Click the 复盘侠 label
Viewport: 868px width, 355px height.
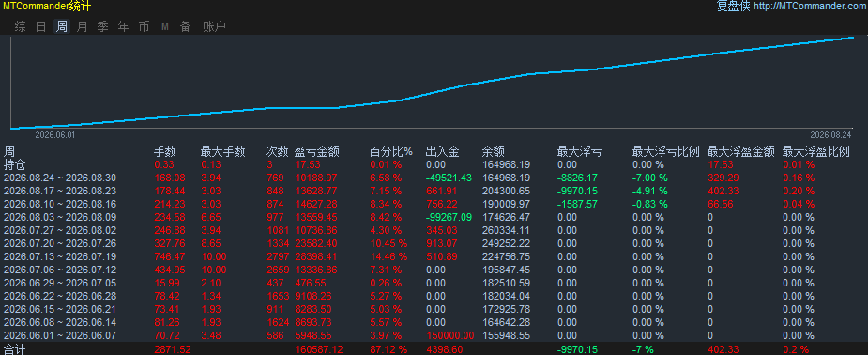(734, 7)
